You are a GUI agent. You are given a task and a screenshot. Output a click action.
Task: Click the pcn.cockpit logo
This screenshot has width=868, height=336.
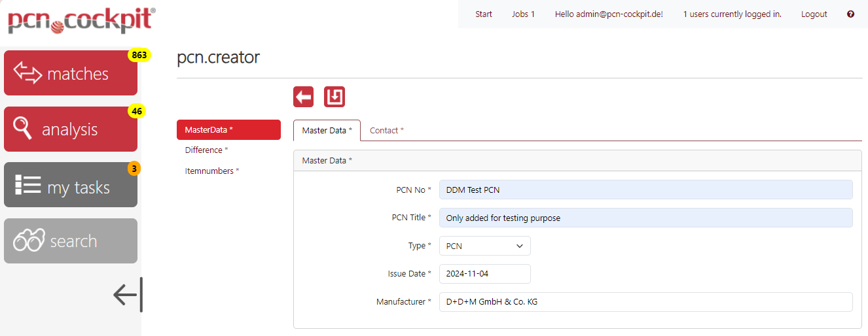(x=81, y=20)
